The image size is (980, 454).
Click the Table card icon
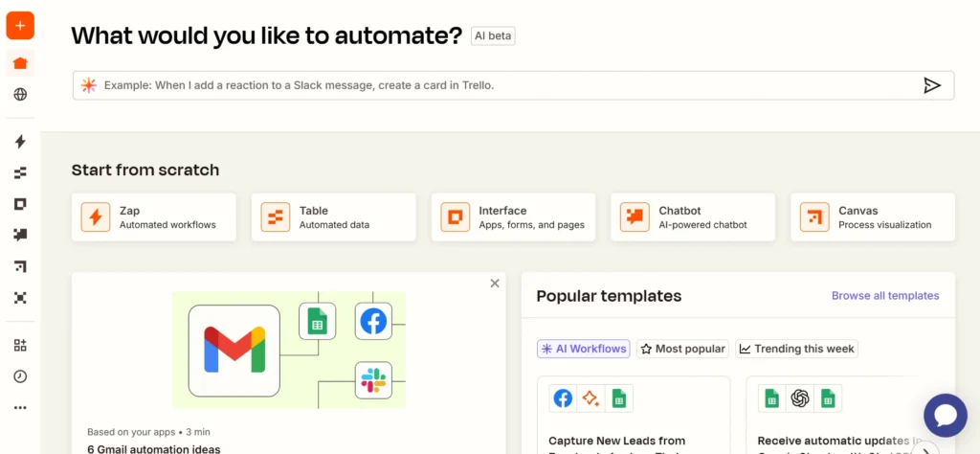[275, 217]
